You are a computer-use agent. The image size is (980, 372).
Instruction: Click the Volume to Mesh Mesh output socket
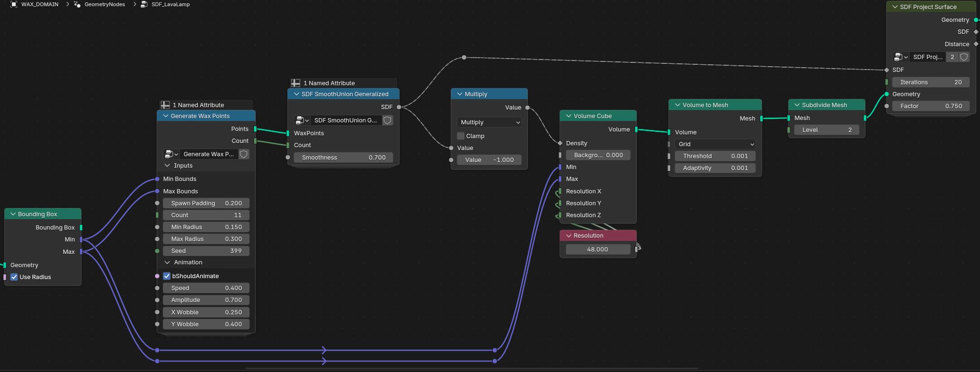(x=762, y=119)
